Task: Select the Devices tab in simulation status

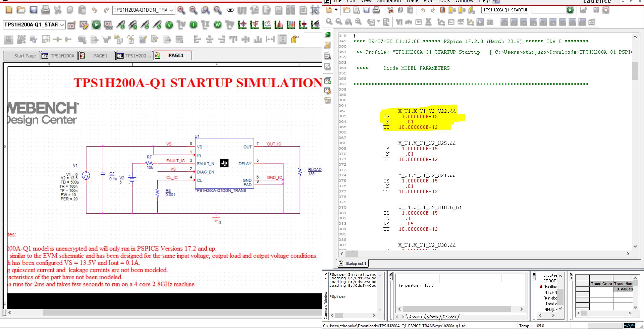Action: 449,317
